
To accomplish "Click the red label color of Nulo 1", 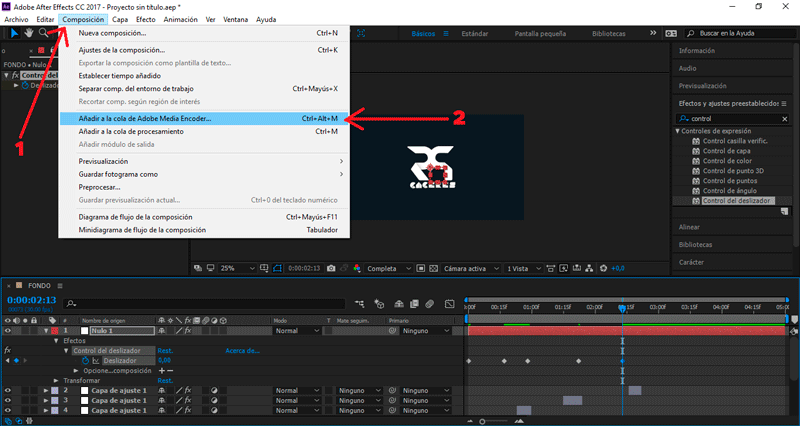I will coord(55,331).
